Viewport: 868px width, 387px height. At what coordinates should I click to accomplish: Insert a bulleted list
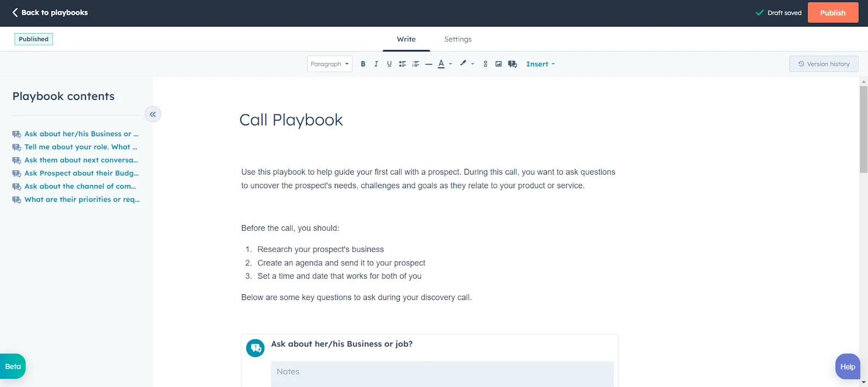point(402,64)
